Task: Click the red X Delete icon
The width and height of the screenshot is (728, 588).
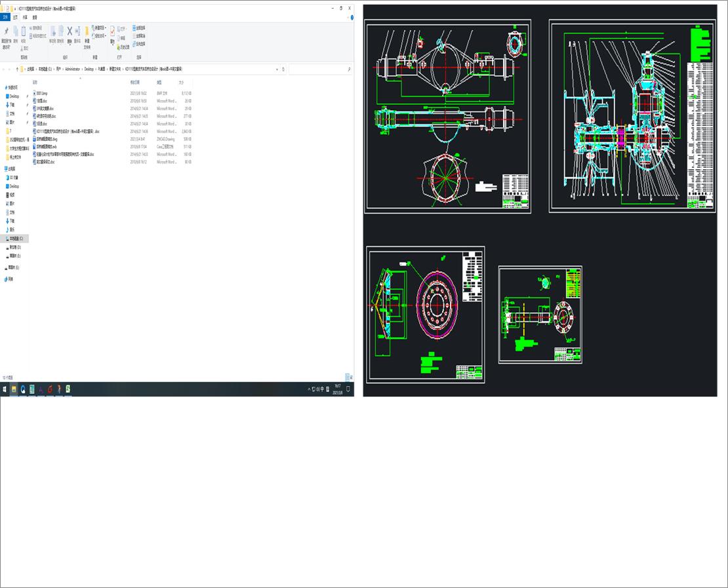Action: point(70,31)
